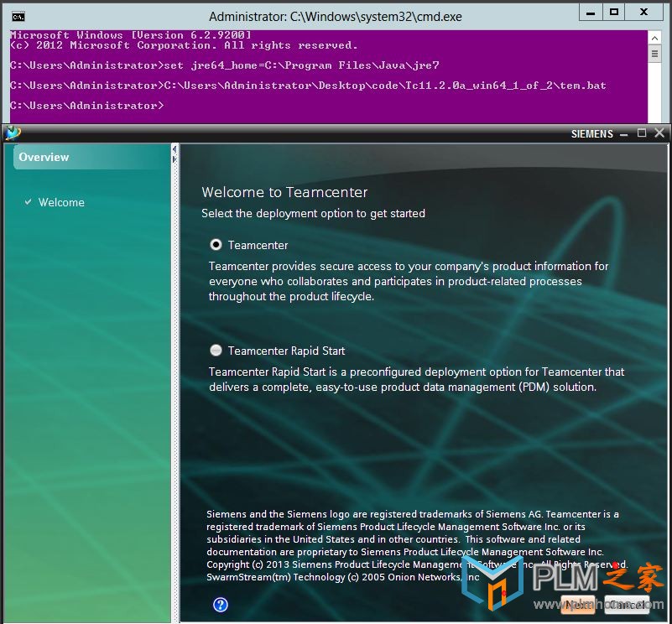Click the tem.bat command line in cmd

point(308,86)
